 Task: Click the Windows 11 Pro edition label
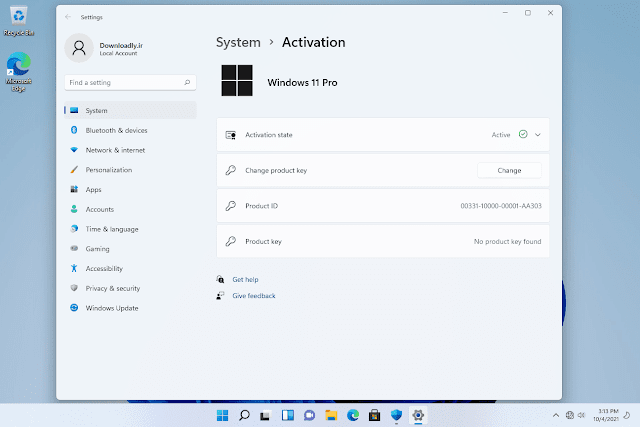(x=302, y=82)
